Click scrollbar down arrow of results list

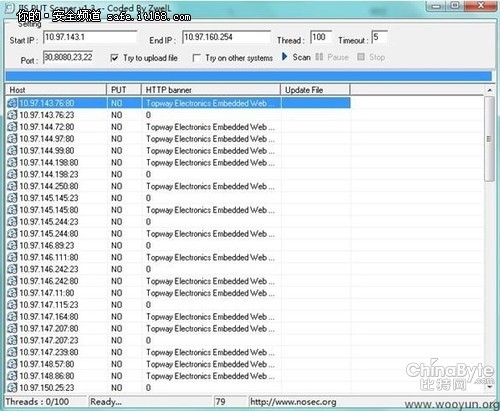pos(489,387)
